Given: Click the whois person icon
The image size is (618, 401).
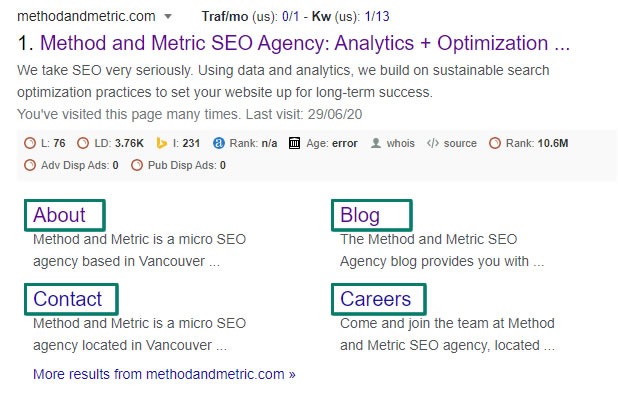Looking at the screenshot, I should pos(376,143).
